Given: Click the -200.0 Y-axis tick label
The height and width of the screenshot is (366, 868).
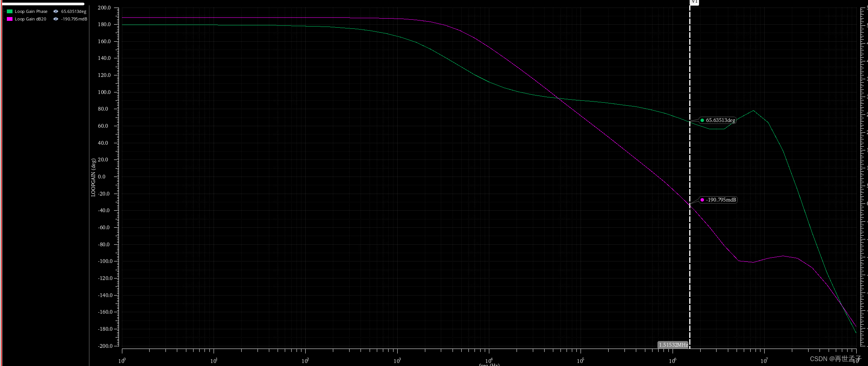Looking at the screenshot, I should [105, 346].
